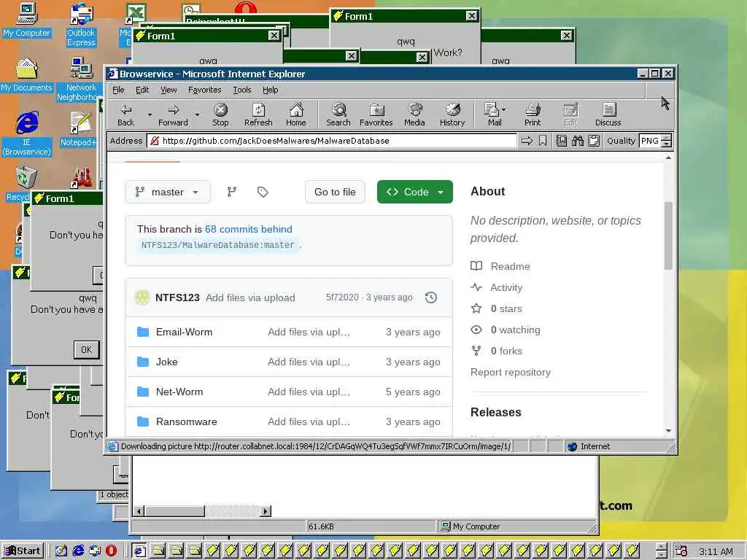Open the Net-Worm folder

coord(179,392)
